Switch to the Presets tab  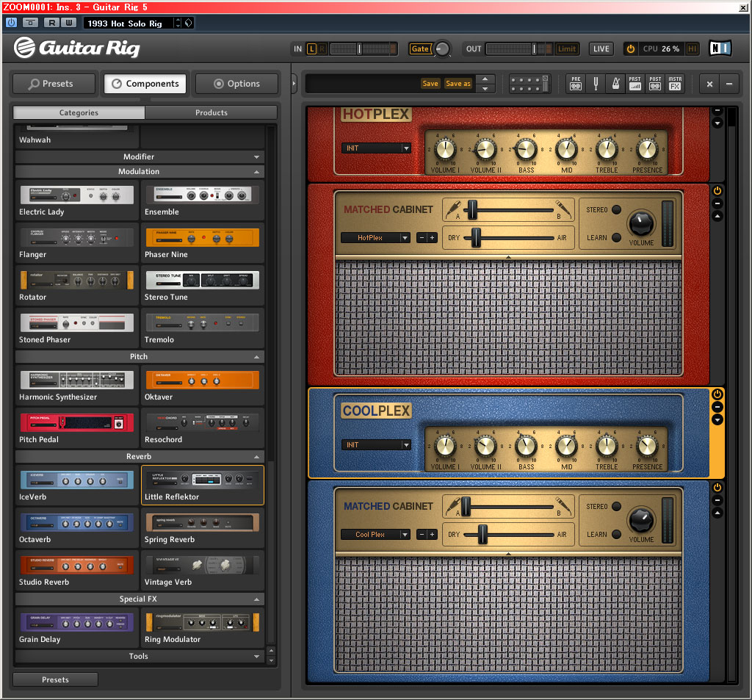54,84
